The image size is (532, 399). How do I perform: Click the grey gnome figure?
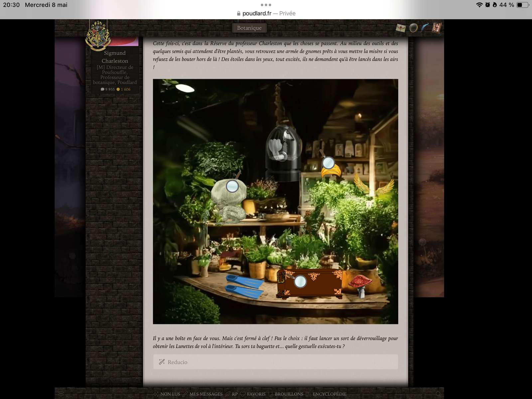pyautogui.click(x=229, y=202)
